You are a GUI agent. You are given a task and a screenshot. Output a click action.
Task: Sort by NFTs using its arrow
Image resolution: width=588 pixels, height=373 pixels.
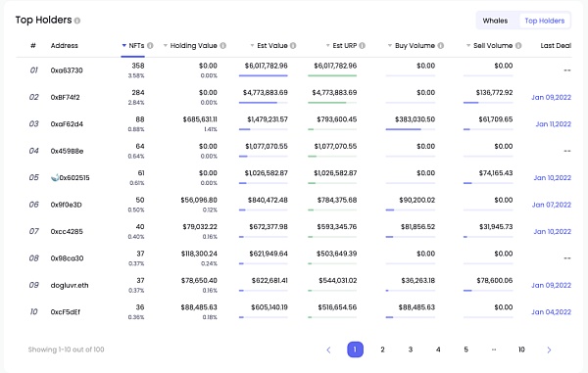[x=124, y=46]
